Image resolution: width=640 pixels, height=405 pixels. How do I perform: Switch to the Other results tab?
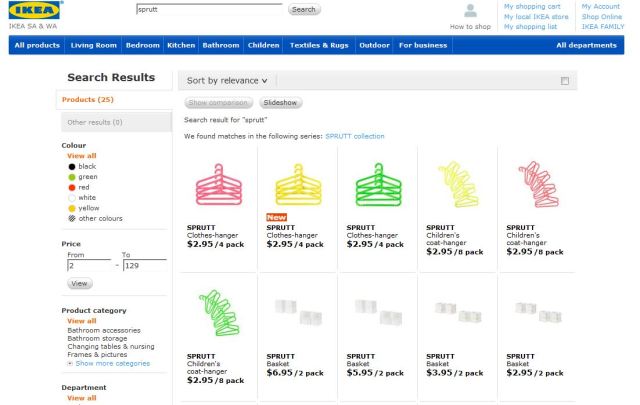click(x=93, y=122)
